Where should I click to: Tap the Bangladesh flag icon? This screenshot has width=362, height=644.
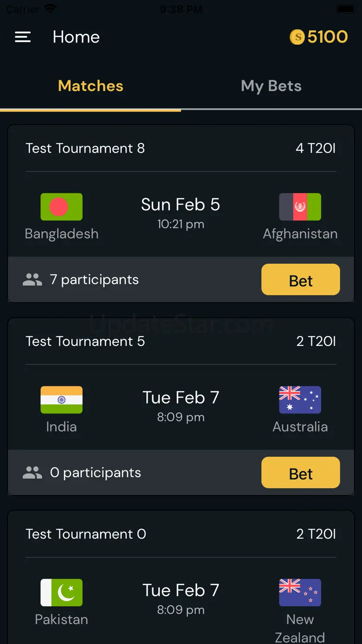point(61,207)
